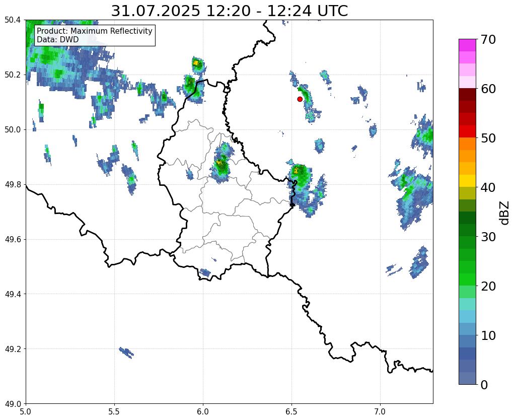Click the colorbar tick label 60

pos(488,89)
